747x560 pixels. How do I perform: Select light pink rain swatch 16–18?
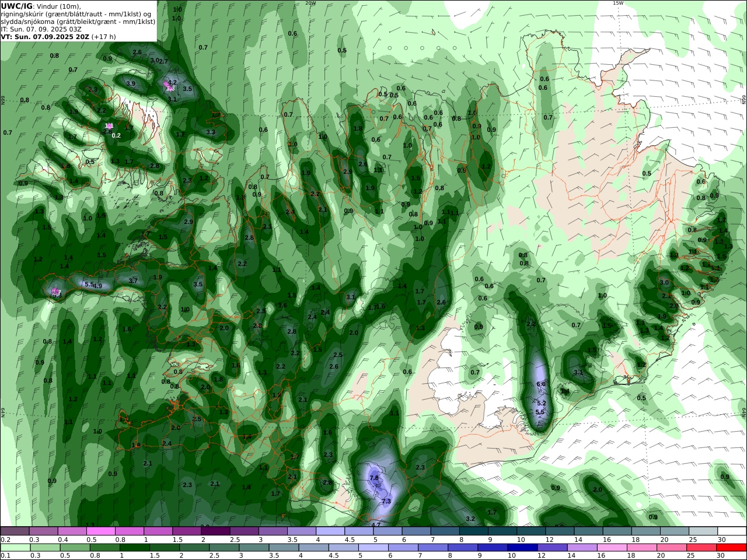click(612, 548)
